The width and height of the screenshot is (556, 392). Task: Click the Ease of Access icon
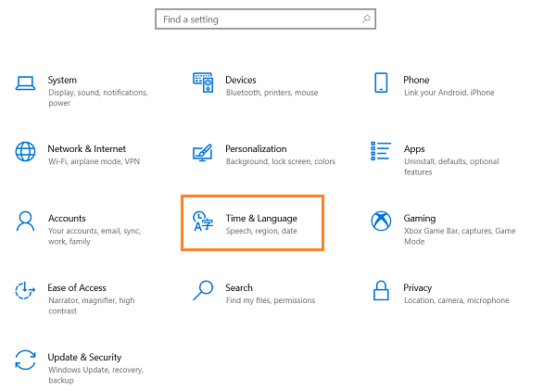pos(25,291)
